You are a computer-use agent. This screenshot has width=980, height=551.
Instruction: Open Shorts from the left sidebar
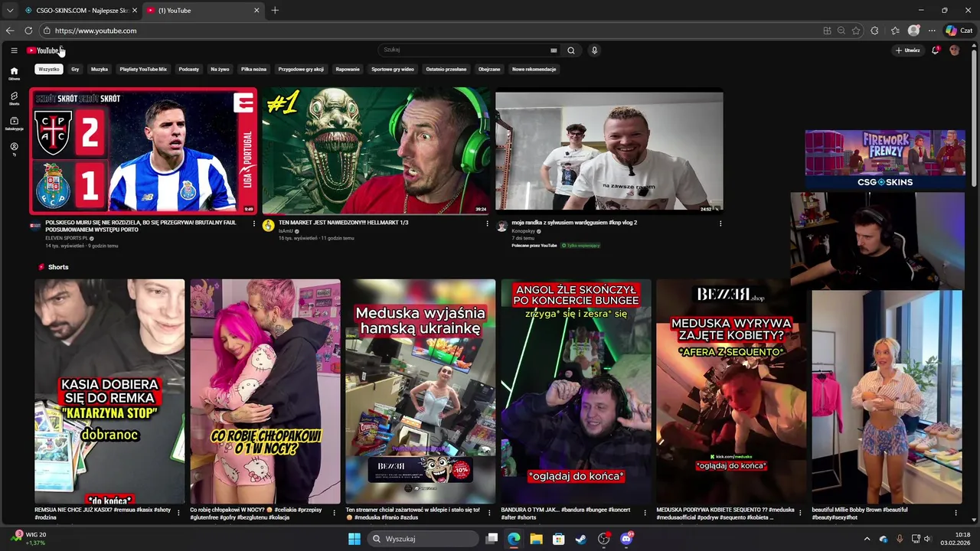click(x=14, y=99)
